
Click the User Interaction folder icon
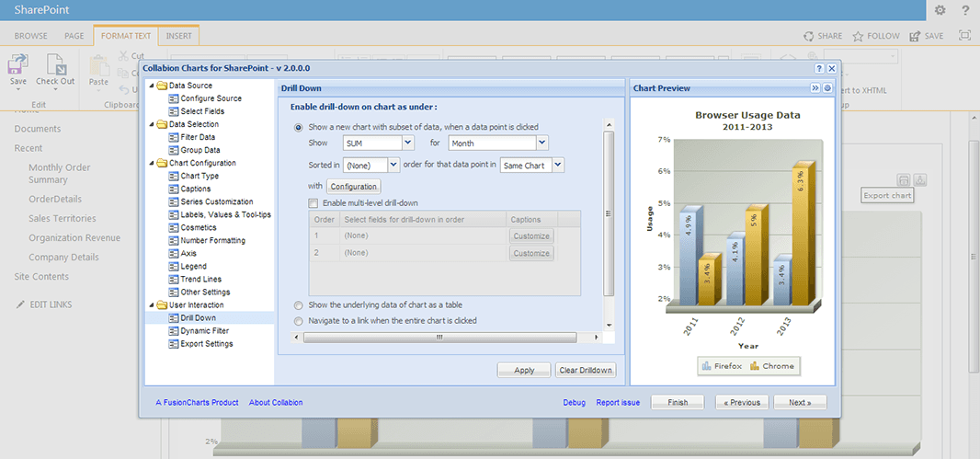(x=162, y=305)
